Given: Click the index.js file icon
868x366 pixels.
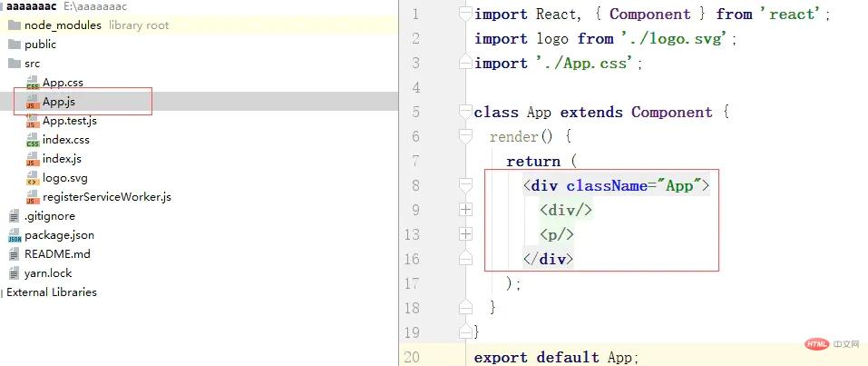Looking at the screenshot, I should click(33, 159).
